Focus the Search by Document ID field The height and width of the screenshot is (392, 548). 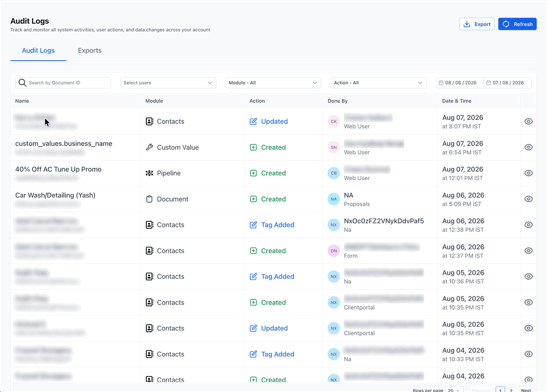(63, 83)
